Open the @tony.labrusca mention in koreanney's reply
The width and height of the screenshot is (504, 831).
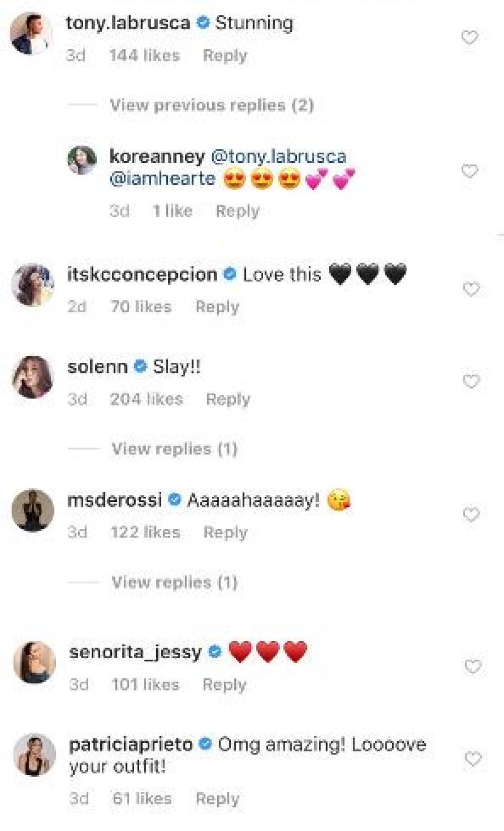point(278,156)
